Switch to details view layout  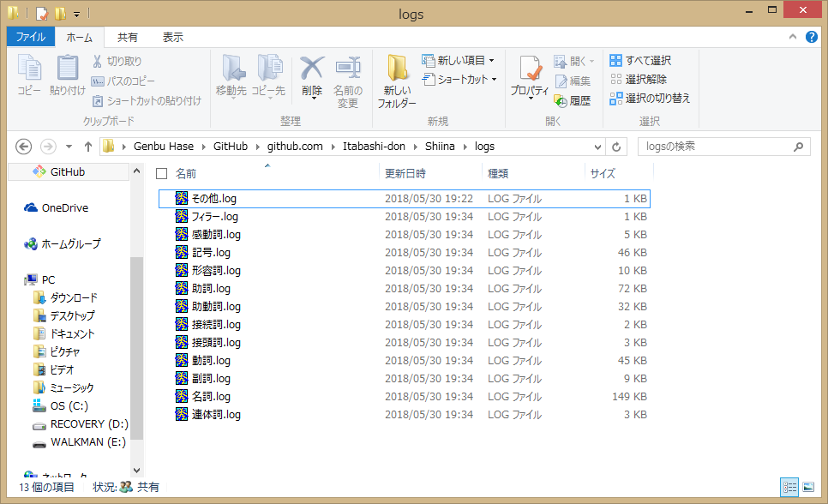(x=789, y=487)
